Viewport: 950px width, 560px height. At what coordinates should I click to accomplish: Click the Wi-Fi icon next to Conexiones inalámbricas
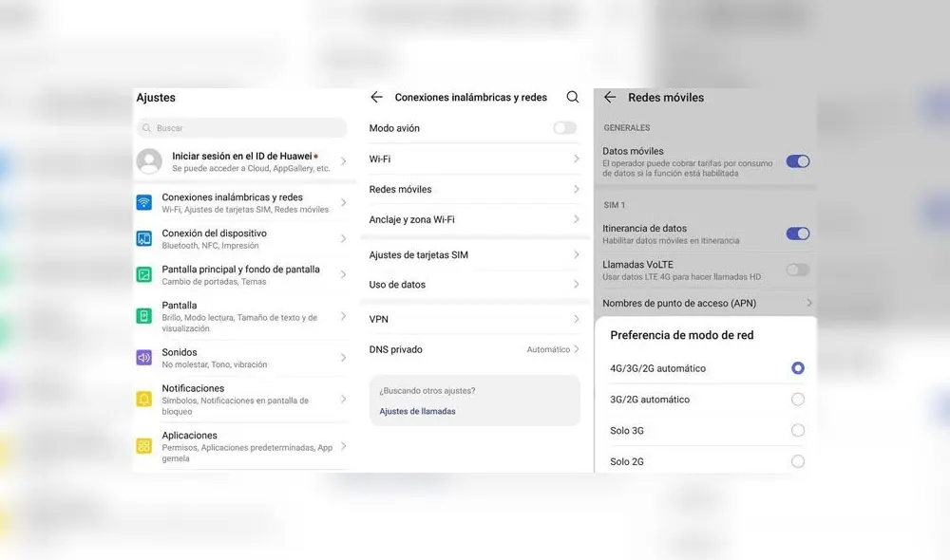(144, 202)
